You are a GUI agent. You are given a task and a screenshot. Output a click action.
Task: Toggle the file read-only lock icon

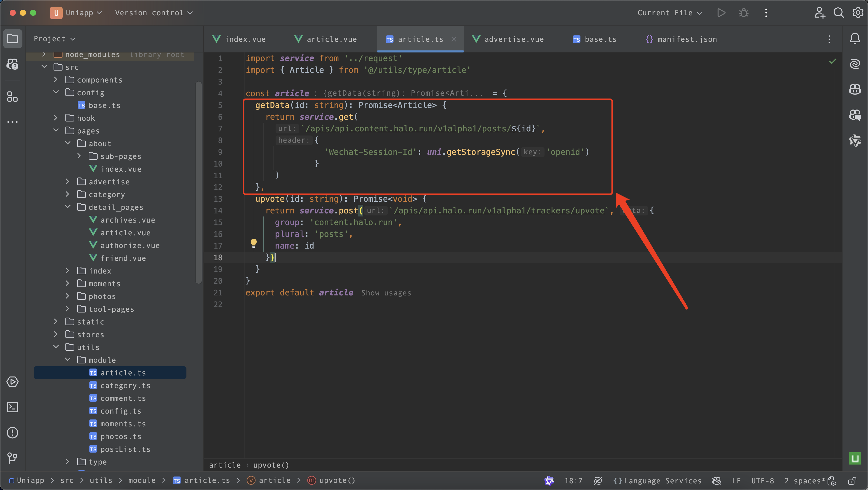[x=852, y=481]
